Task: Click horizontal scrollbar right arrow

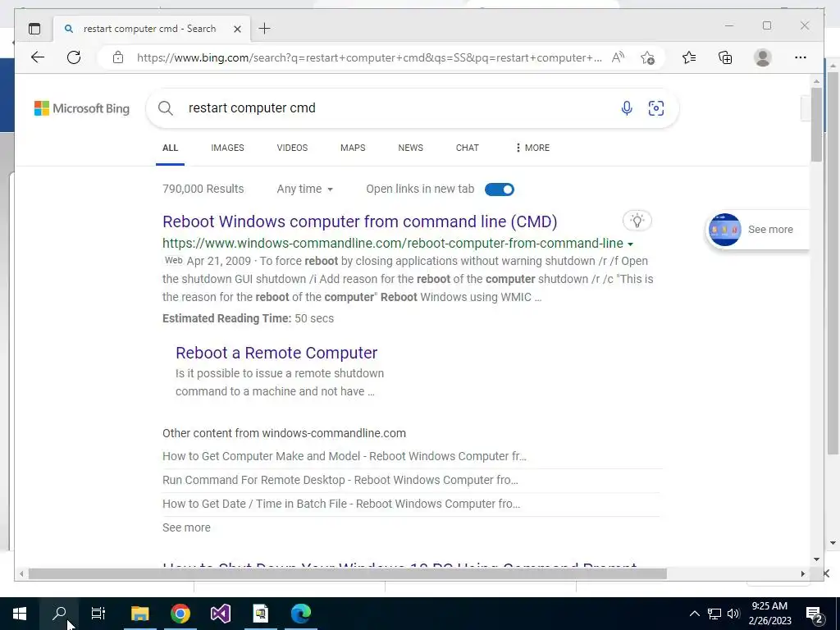Action: [x=802, y=573]
